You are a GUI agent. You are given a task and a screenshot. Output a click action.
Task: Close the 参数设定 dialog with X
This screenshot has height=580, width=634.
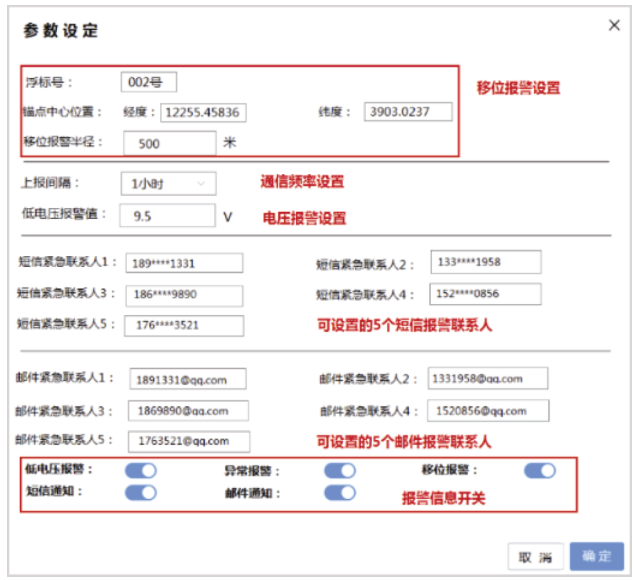pyautogui.click(x=614, y=25)
